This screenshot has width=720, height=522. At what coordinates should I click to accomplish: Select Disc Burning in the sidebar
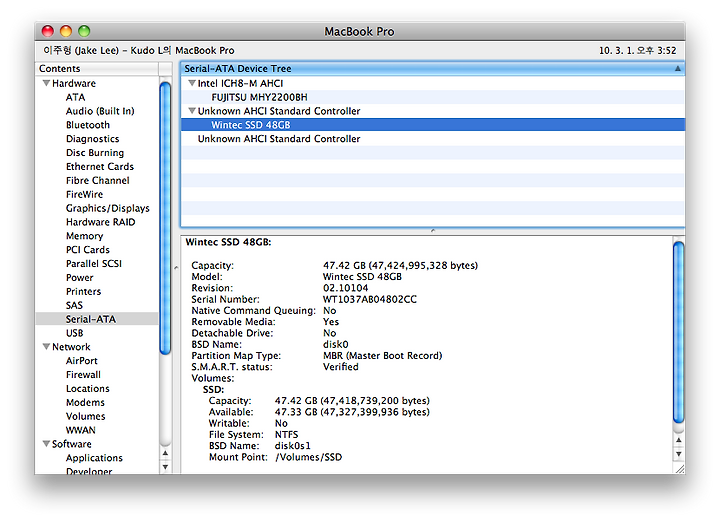click(x=95, y=152)
